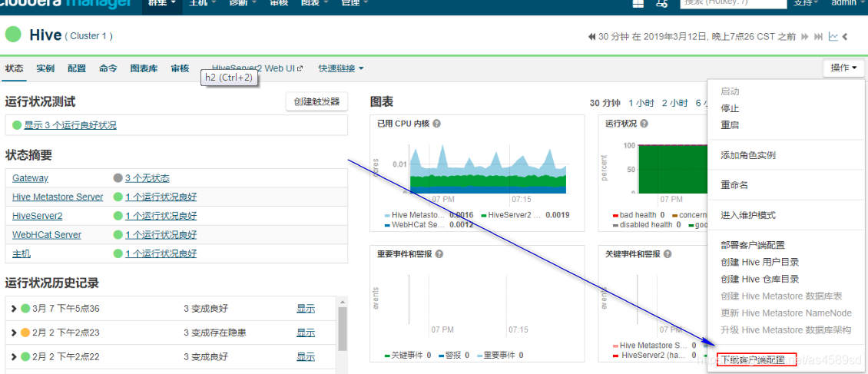Open help for 关键事件和警报 chart
The width and height of the screenshot is (868, 374).
pos(668,254)
